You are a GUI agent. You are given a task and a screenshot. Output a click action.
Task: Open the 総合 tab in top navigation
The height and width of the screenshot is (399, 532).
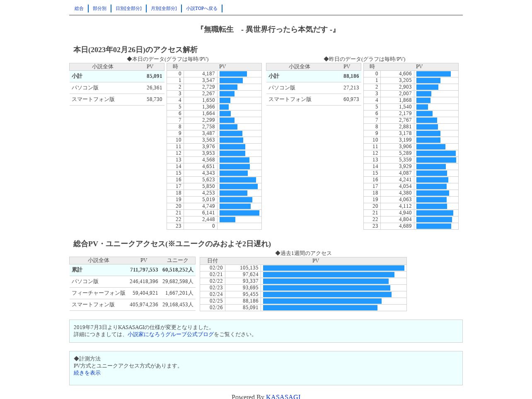click(x=79, y=8)
